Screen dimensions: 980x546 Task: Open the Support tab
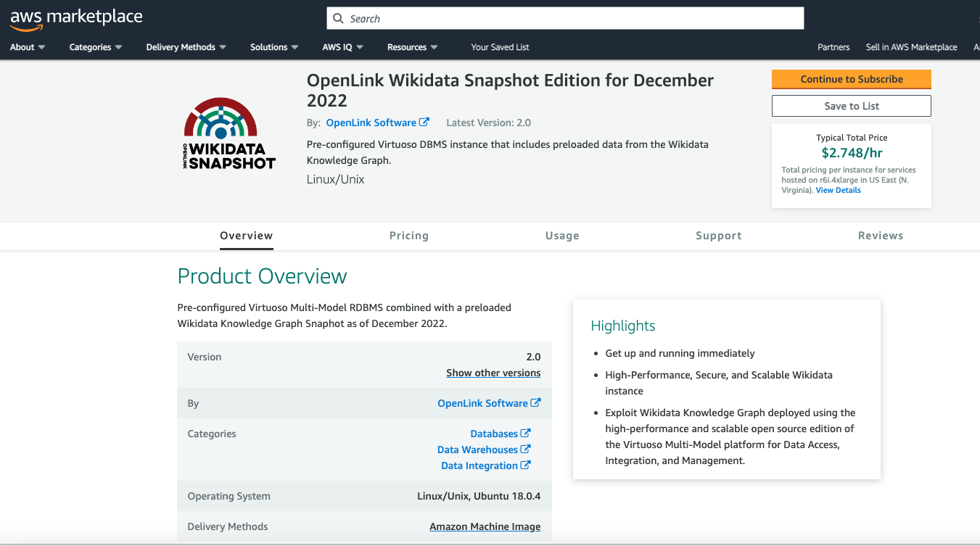coord(719,236)
